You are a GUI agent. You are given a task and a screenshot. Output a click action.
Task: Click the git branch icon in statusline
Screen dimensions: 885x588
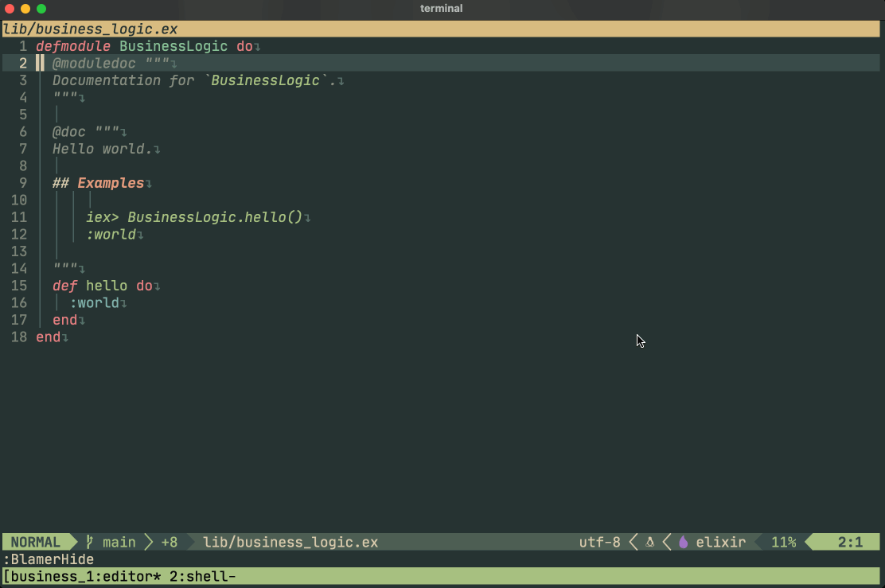pyautogui.click(x=89, y=542)
